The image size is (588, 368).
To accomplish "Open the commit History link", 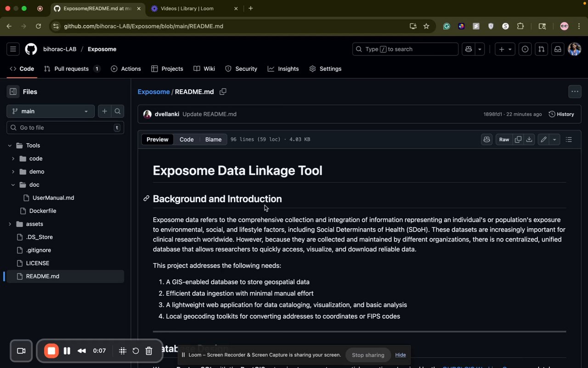I will pos(561,114).
